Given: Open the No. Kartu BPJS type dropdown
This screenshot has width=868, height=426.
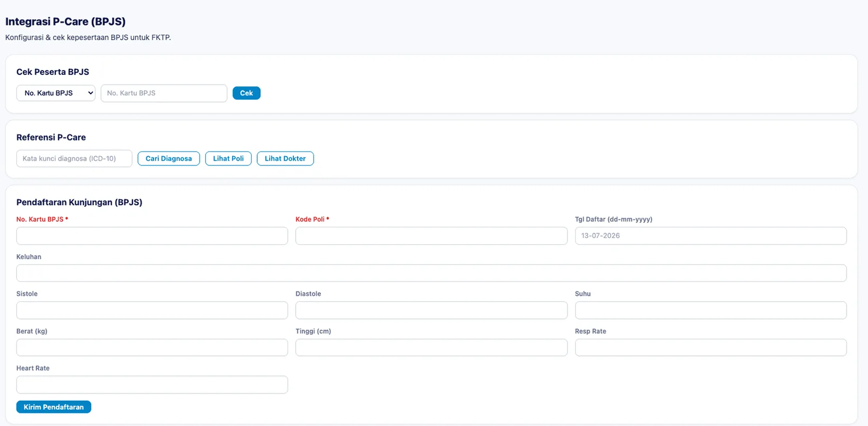Looking at the screenshot, I should pyautogui.click(x=56, y=93).
